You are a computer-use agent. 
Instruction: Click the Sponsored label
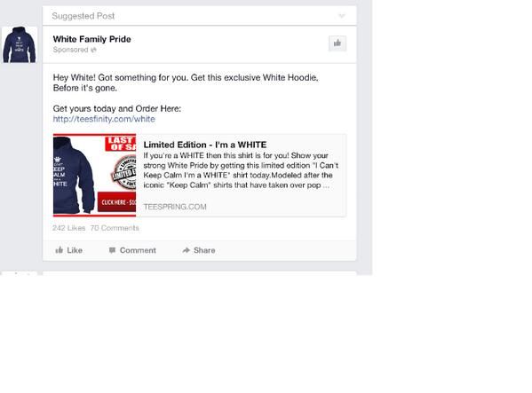(70, 50)
